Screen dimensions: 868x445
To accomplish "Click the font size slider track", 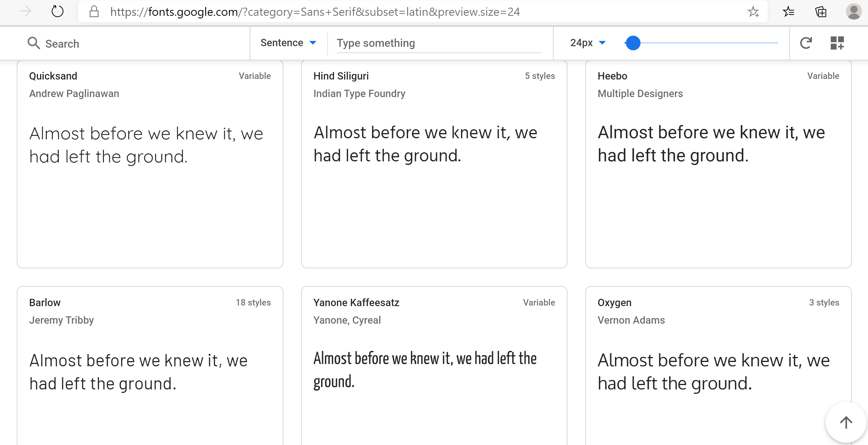I will pos(701,43).
